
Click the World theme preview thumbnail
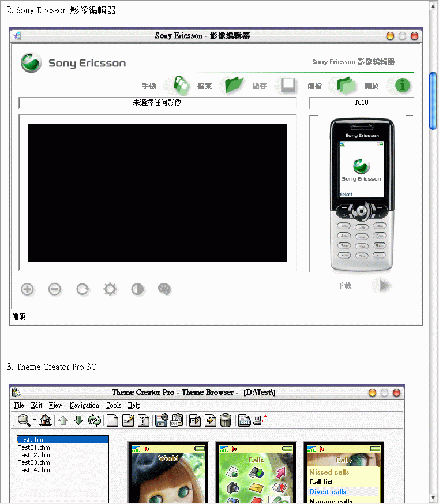(168, 473)
